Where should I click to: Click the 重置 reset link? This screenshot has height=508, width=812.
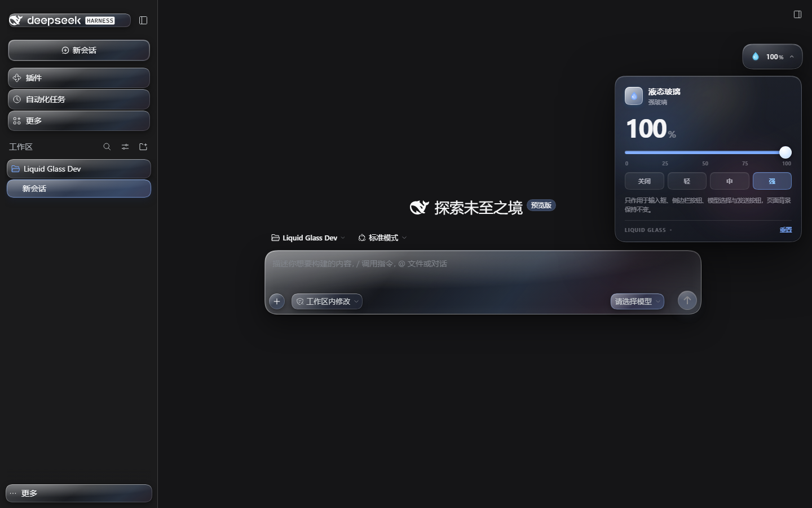785,230
